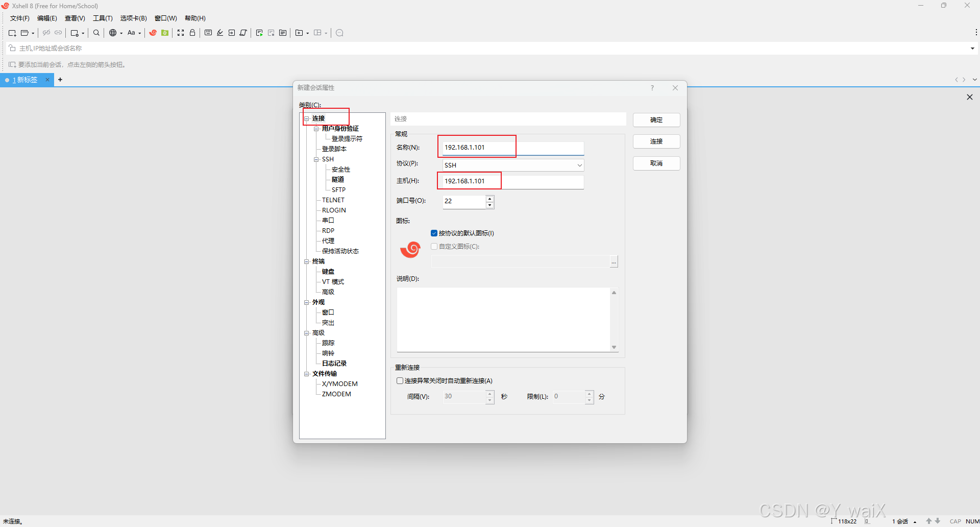Viewport: 980px width, 527px height.
Task: Decrease port number with down stepper arrow
Action: (x=490, y=205)
